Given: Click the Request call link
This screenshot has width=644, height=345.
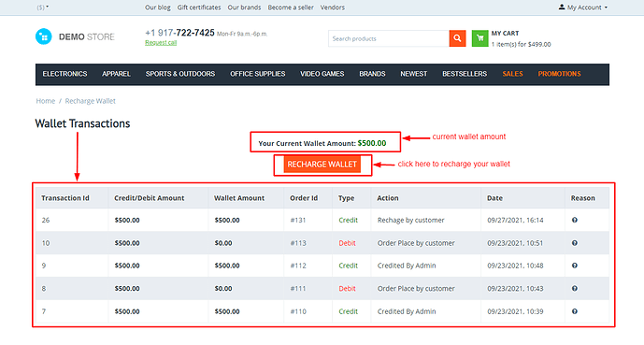Looking at the screenshot, I should 161,43.
